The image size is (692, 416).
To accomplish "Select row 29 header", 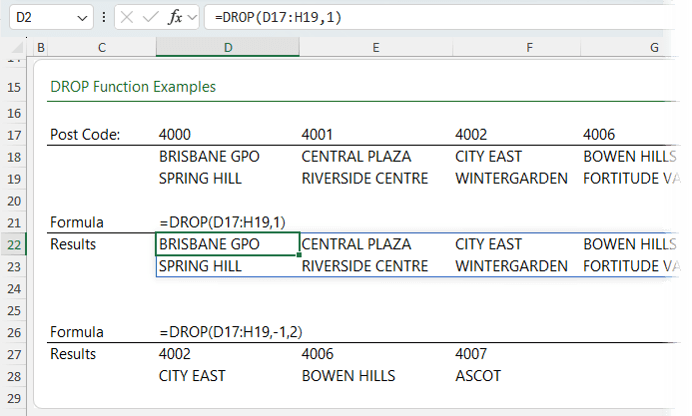I will (14, 398).
